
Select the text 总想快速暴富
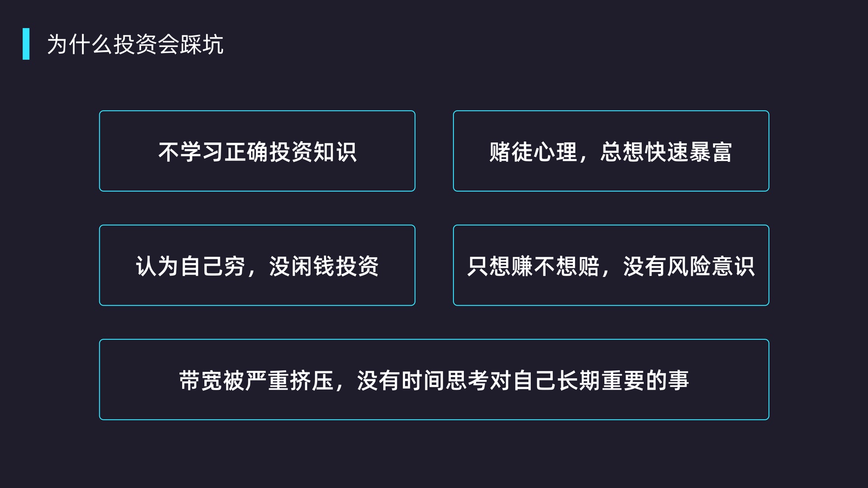click(x=666, y=152)
